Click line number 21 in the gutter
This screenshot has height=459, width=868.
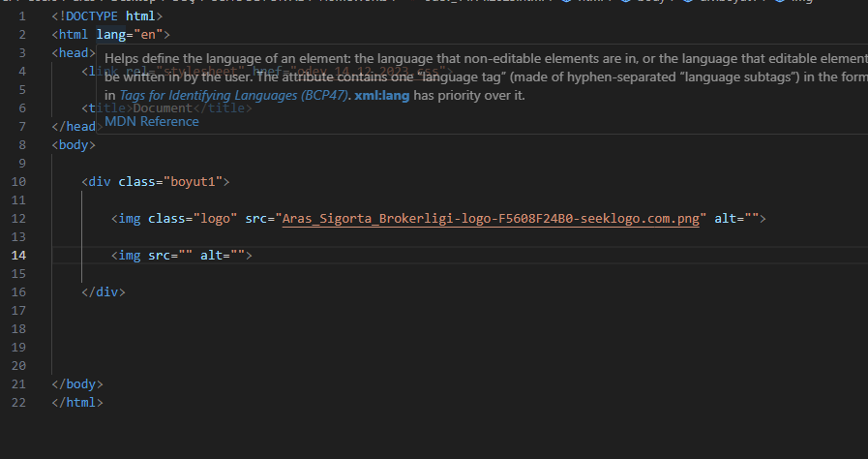pyautogui.click(x=20, y=384)
